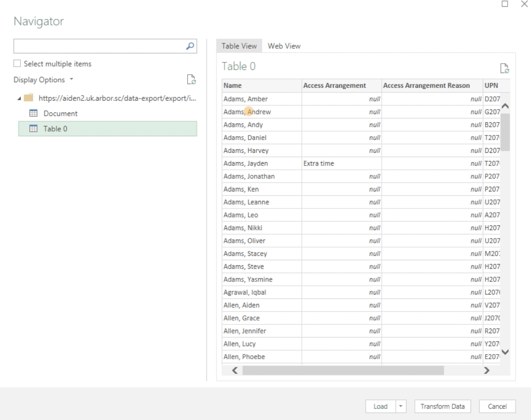Switch to the Web View tab

pos(284,46)
